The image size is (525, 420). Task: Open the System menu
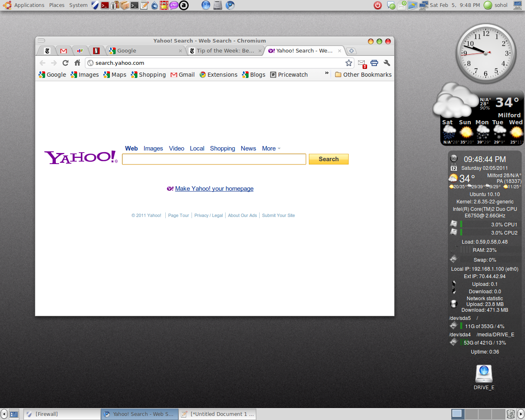point(78,5)
